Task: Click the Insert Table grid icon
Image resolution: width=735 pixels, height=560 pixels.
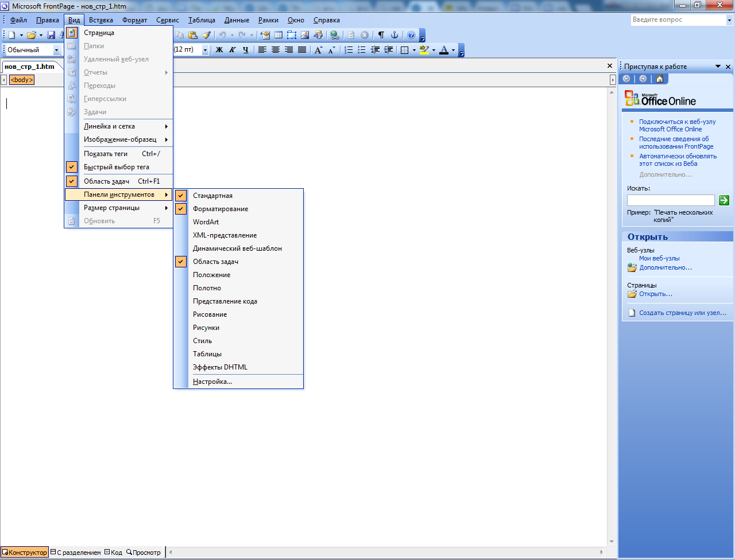Action: (x=278, y=35)
